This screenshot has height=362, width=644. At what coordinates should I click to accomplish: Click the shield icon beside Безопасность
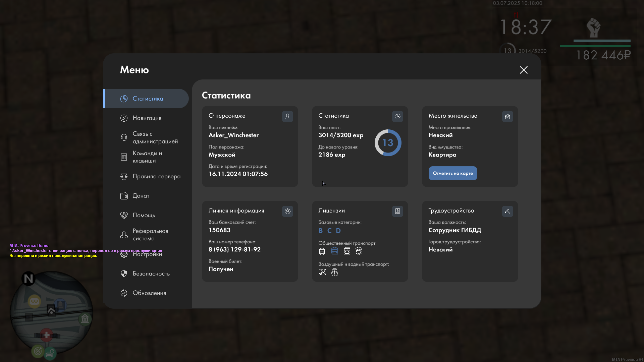tap(124, 274)
